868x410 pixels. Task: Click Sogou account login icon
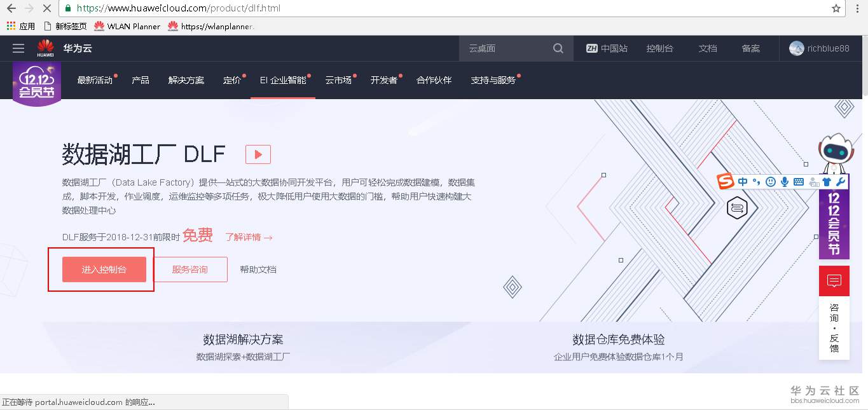click(813, 182)
